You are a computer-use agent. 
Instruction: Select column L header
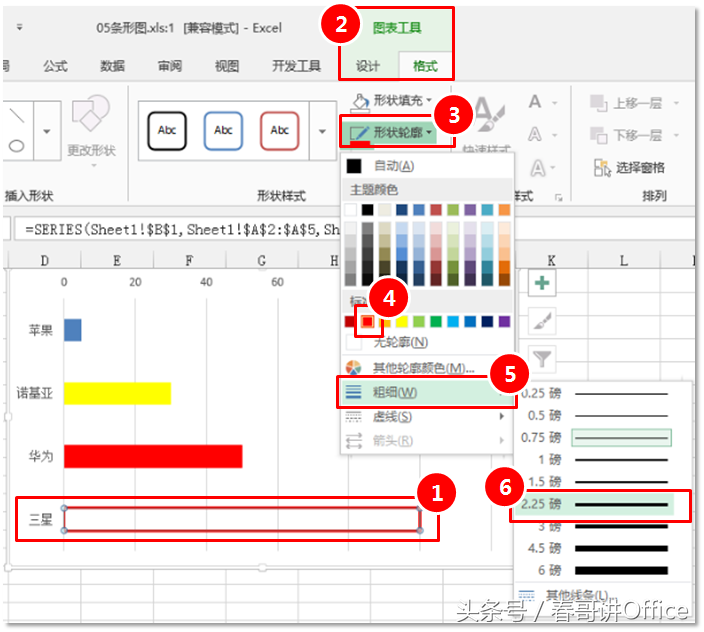pyautogui.click(x=624, y=260)
